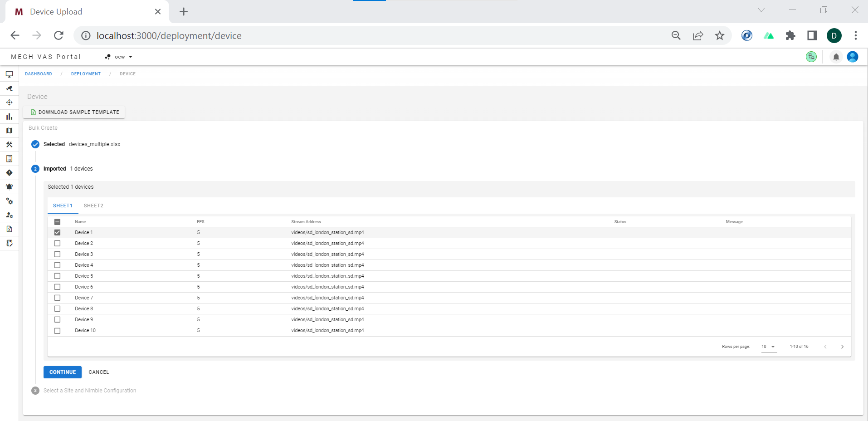Toggle the select-all header checkbox
This screenshot has width=868, height=421.
tap(57, 222)
